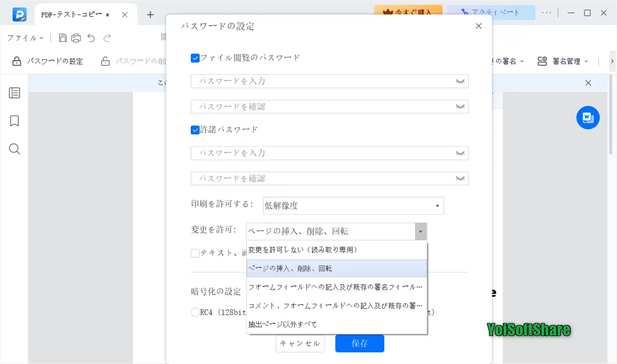
Task: Open a new tab with plus icon
Action: tap(150, 15)
